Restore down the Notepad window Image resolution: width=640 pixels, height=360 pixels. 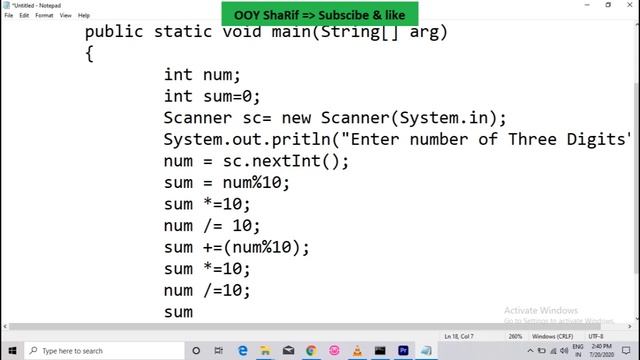(x=608, y=5)
